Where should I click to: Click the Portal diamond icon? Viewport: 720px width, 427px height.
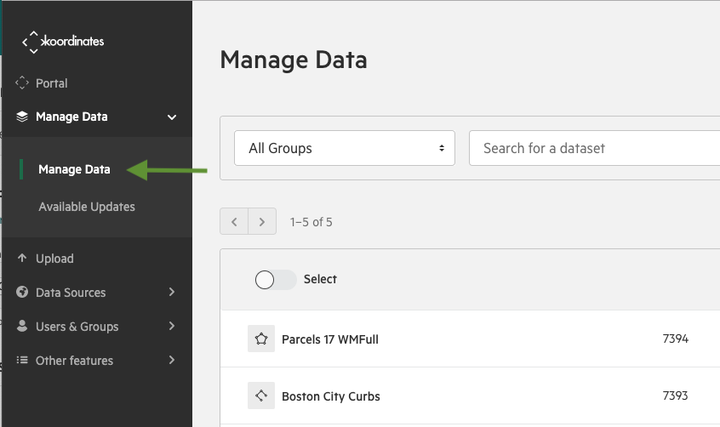coord(22,83)
